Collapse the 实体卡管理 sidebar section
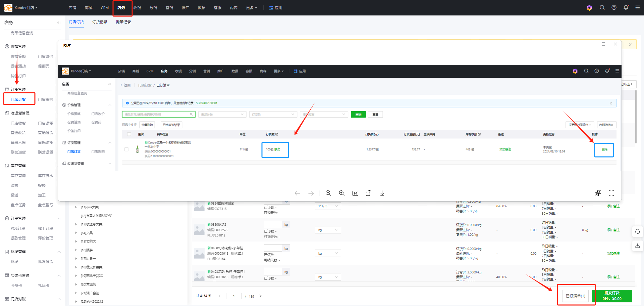The width and height of the screenshot is (644, 306). click(59, 275)
